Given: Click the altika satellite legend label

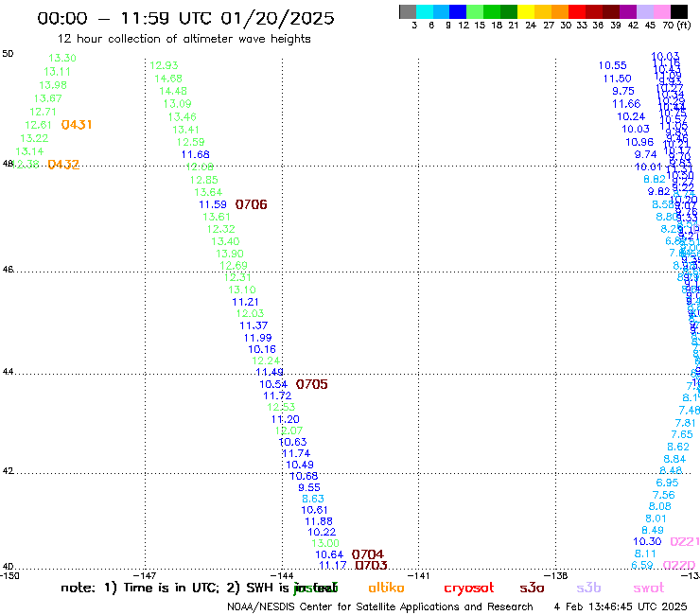Looking at the screenshot, I should 386,588.
